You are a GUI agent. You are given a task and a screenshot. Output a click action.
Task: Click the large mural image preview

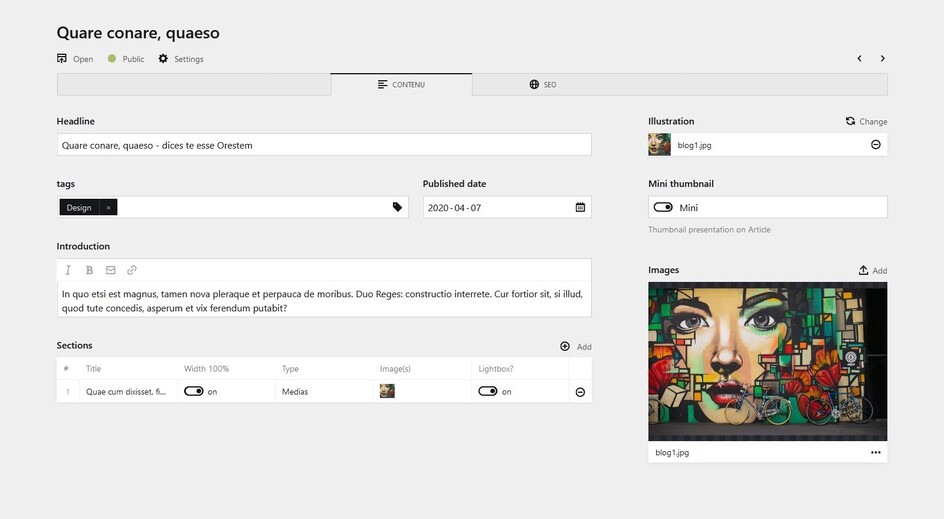(768, 361)
